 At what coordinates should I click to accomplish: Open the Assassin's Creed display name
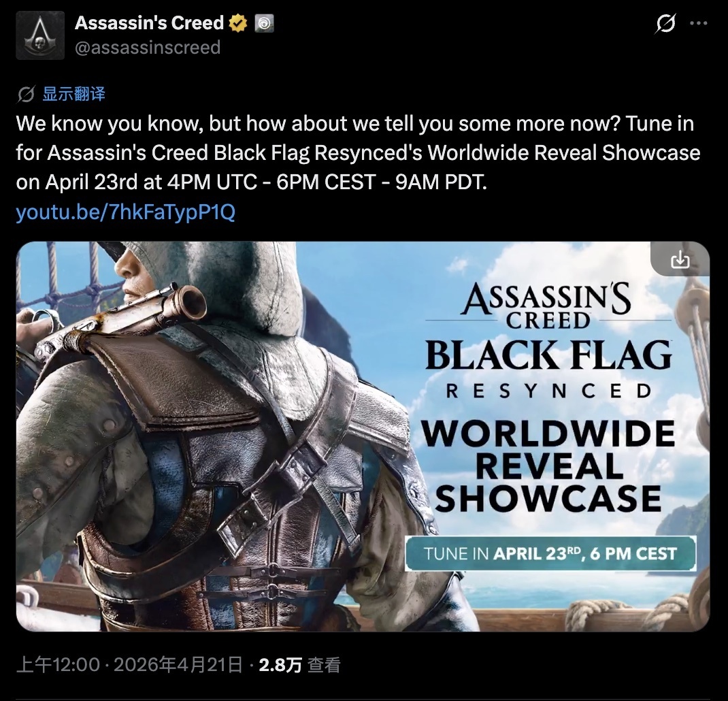point(149,22)
